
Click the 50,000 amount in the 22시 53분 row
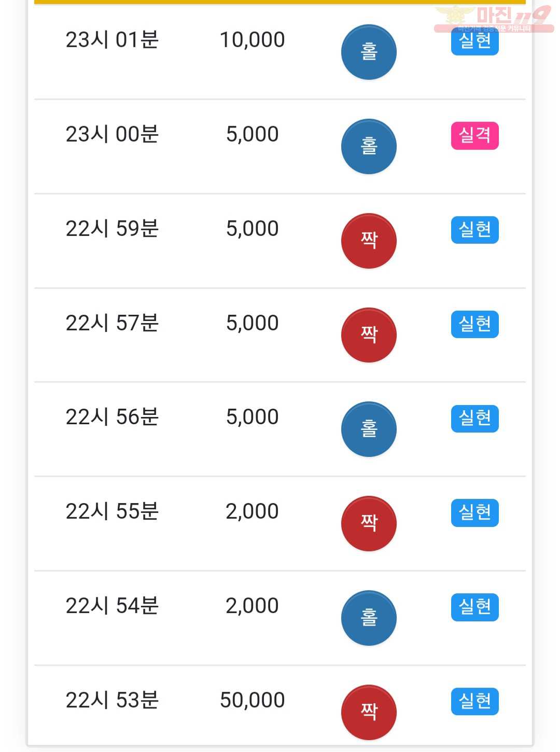coord(253,700)
